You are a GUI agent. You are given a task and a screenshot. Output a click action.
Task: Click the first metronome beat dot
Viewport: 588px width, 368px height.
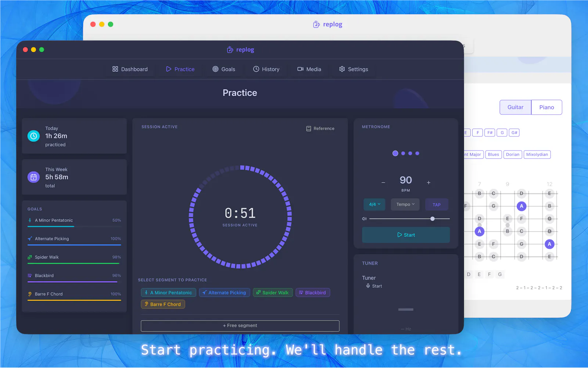pos(395,153)
